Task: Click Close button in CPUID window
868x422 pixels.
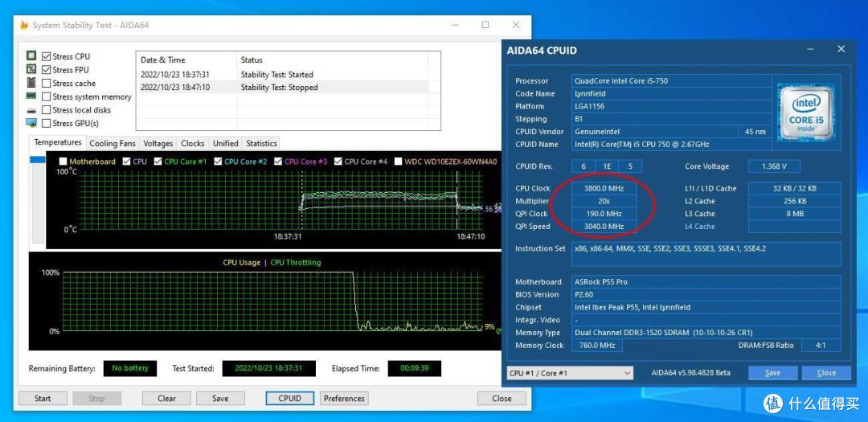Action: [x=826, y=373]
